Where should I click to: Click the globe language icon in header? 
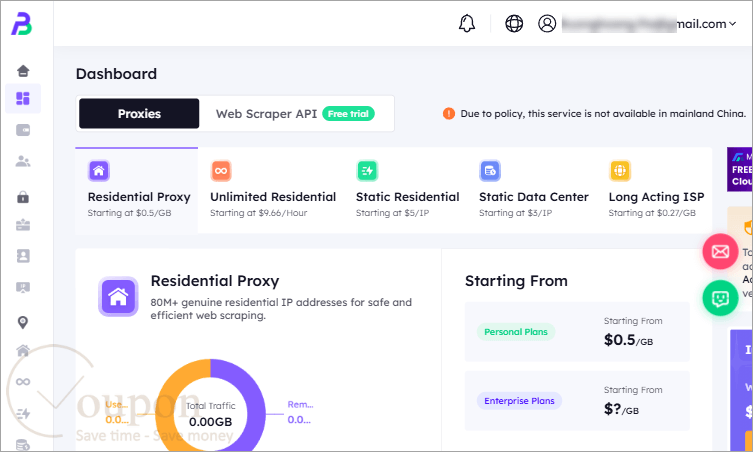pyautogui.click(x=514, y=23)
